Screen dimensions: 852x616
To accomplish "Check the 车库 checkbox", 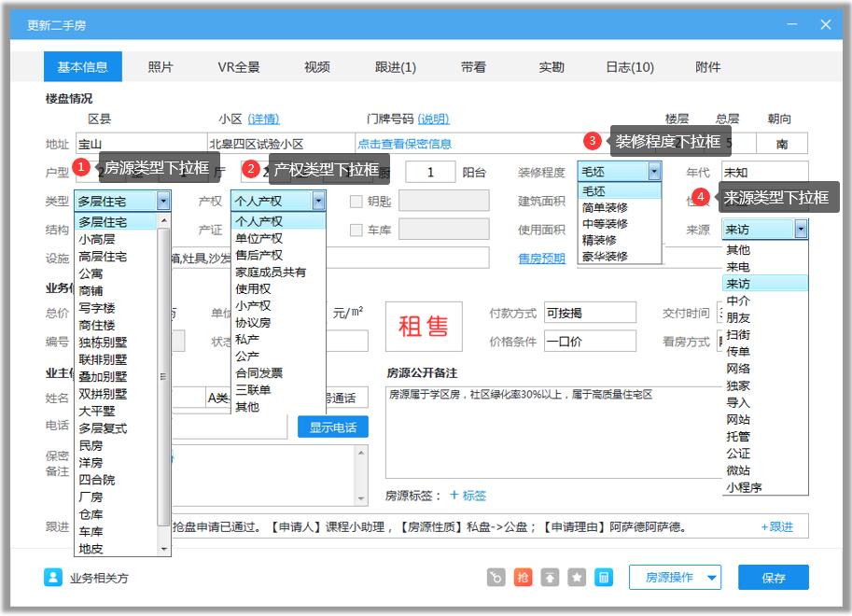I will (x=356, y=229).
